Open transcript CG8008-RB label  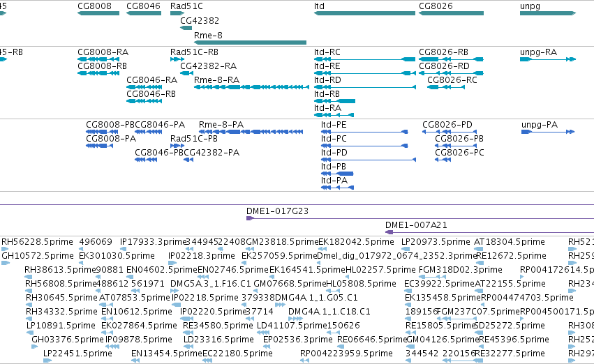click(103, 66)
